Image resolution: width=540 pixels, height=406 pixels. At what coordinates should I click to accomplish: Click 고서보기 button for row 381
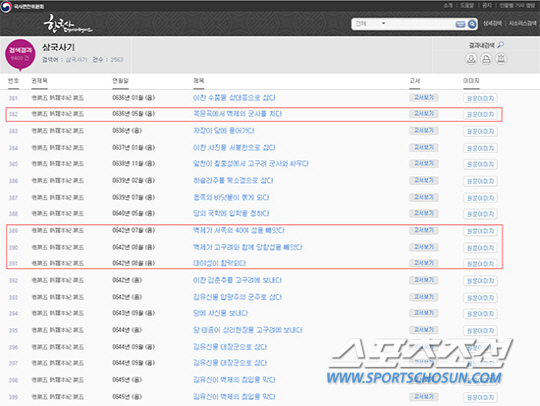click(424, 98)
